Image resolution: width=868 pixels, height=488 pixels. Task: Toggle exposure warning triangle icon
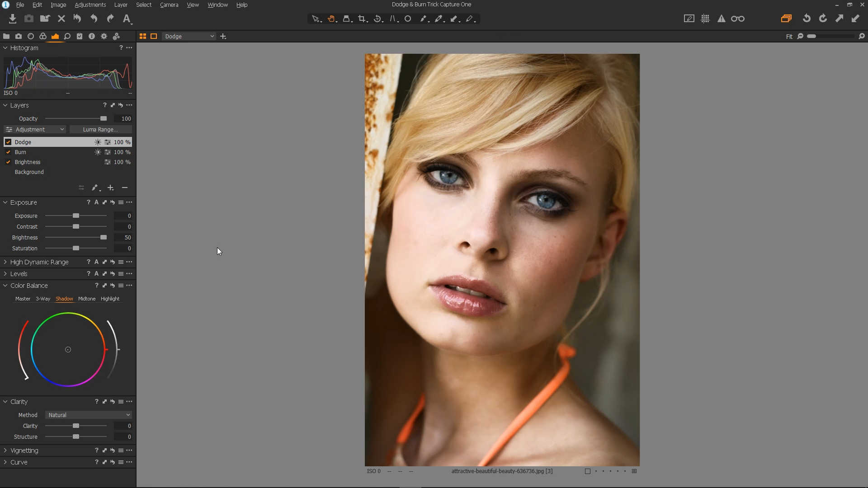[x=722, y=19]
